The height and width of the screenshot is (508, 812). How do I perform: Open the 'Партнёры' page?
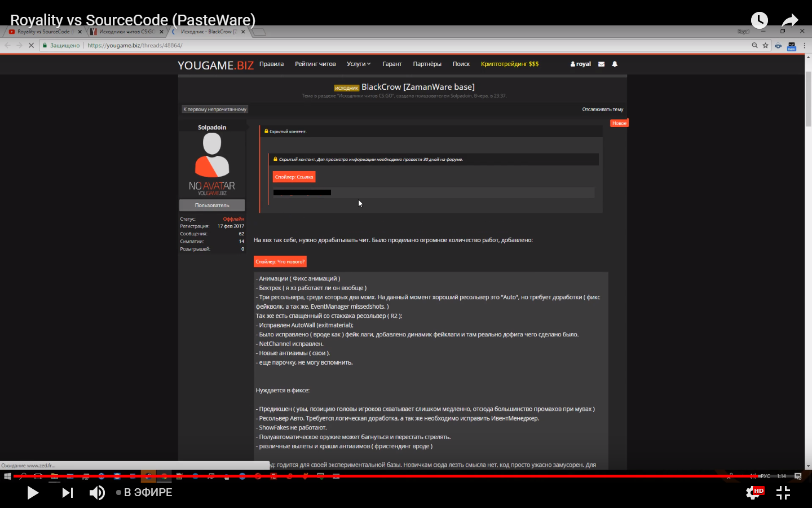point(427,64)
